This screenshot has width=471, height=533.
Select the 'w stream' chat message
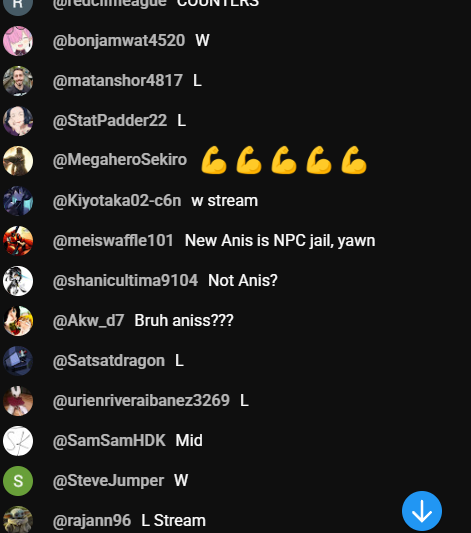225,201
